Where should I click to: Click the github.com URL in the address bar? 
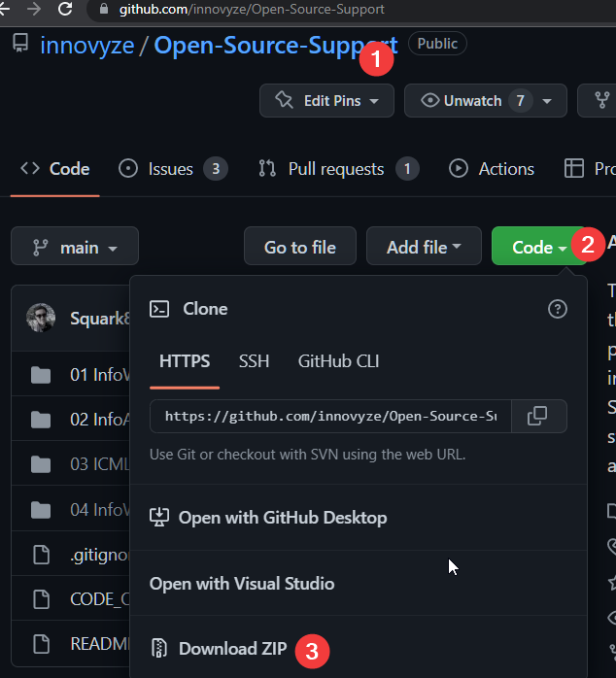pyautogui.click(x=252, y=9)
